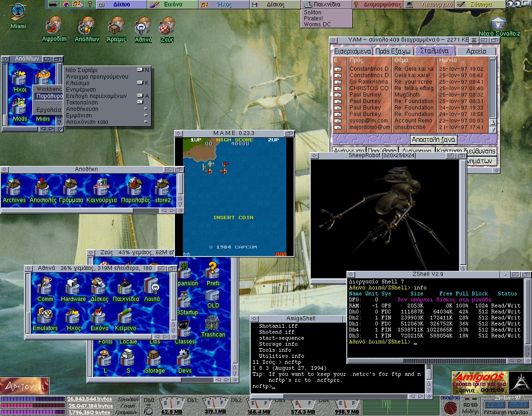Screen dimensions: 532x416
Task: Choose Worms DC from Παιχνίδια menu
Action: pyautogui.click(x=317, y=24)
